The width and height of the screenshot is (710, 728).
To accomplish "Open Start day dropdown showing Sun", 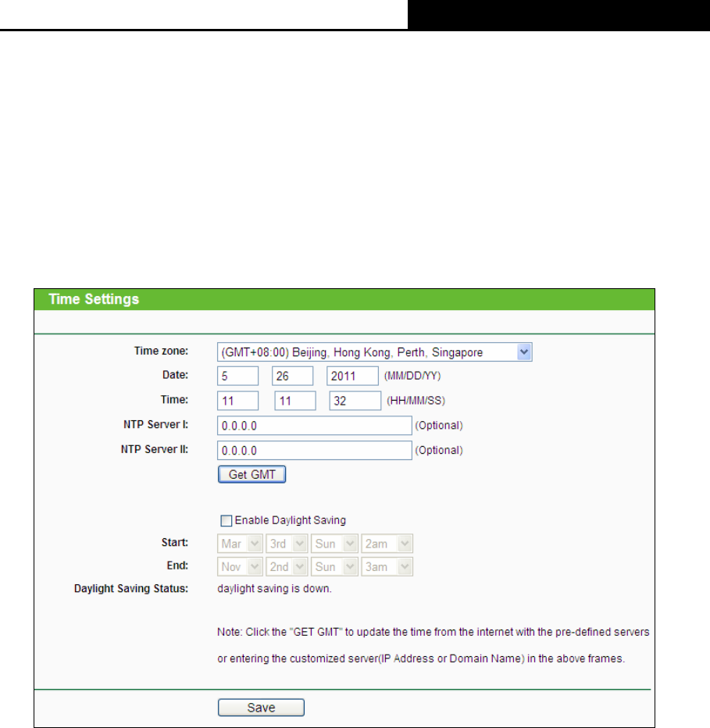I will (x=334, y=543).
